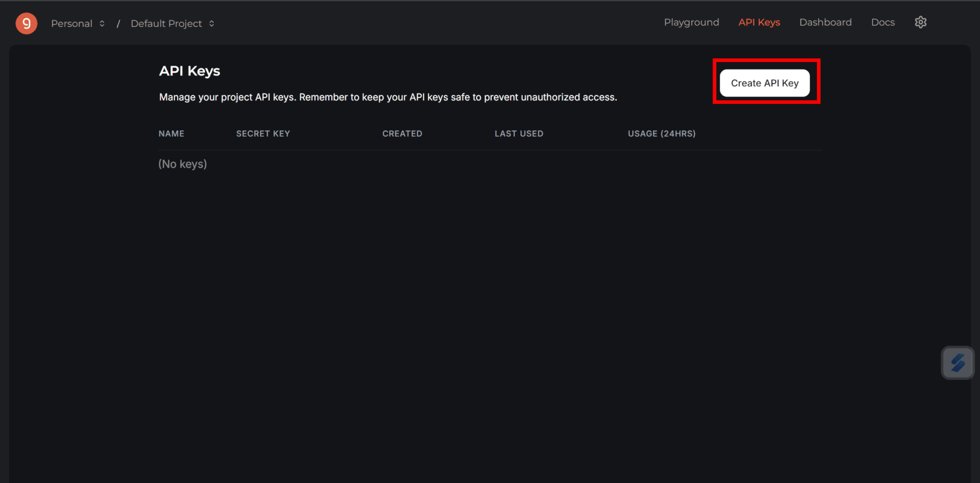Viewport: 980px width, 483px height.
Task: Open the Default Project selector
Action: click(x=173, y=23)
